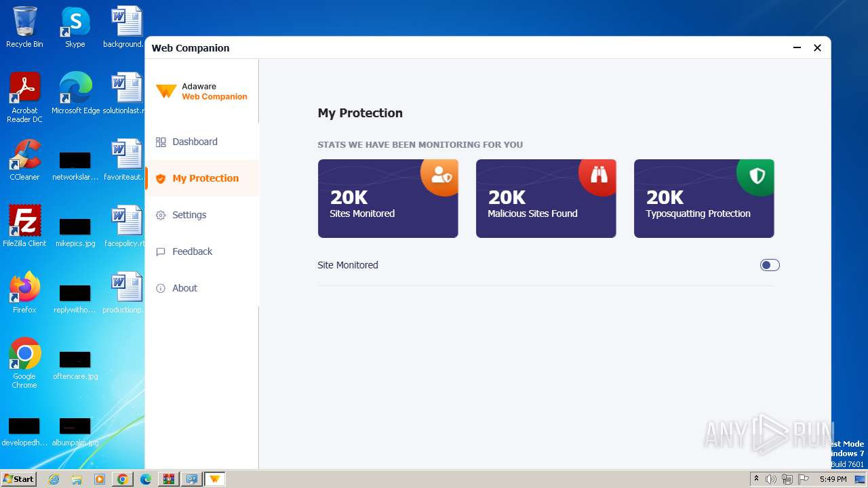Open the Dashboard section
This screenshot has width=868, height=488.
(x=202, y=142)
